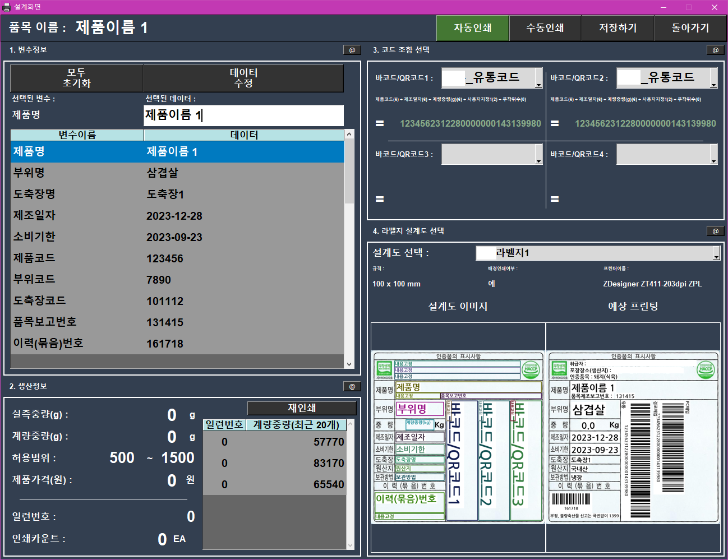Screen dimensions: 728x560
Task: Click the @ icon in 변수정보 section
Action: [x=352, y=50]
